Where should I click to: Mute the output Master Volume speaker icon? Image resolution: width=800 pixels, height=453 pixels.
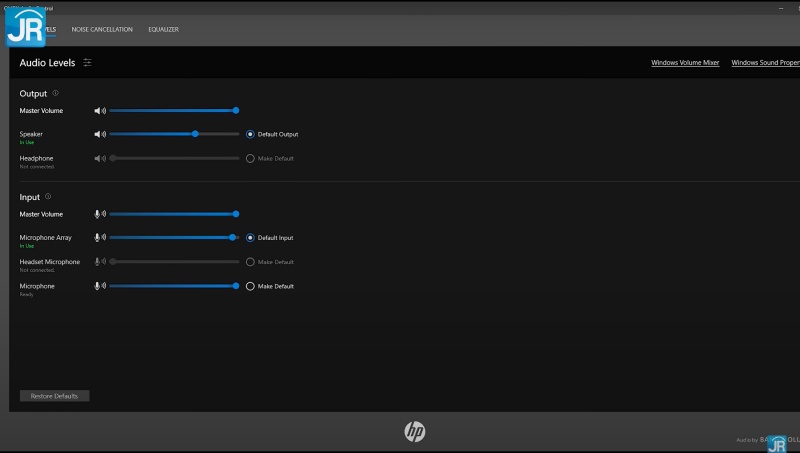pyautogui.click(x=99, y=111)
